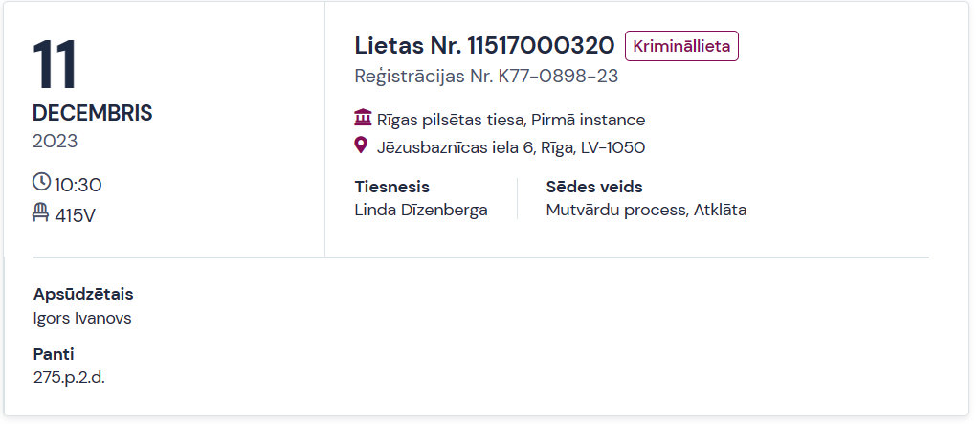The height and width of the screenshot is (424, 980).
Task: Click the hearing time 10:30
Action: 78,185
